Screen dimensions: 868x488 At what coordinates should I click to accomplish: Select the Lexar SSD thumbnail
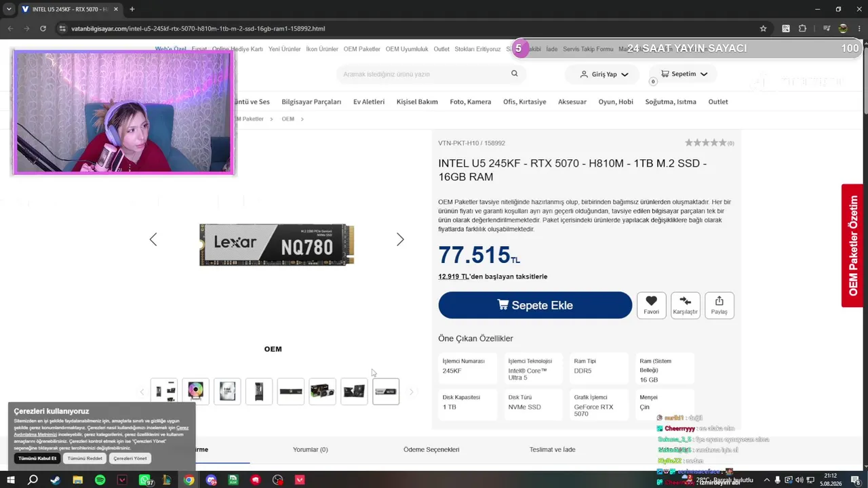point(386,391)
